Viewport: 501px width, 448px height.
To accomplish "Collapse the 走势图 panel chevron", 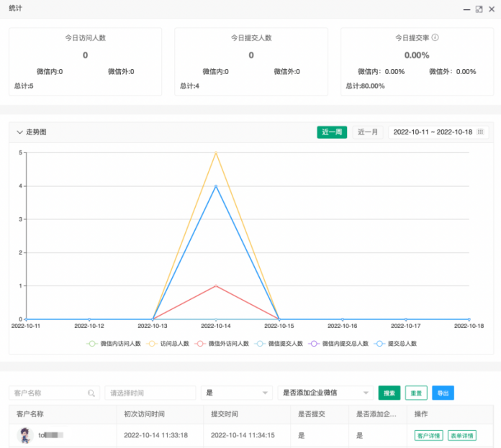I will (x=20, y=132).
